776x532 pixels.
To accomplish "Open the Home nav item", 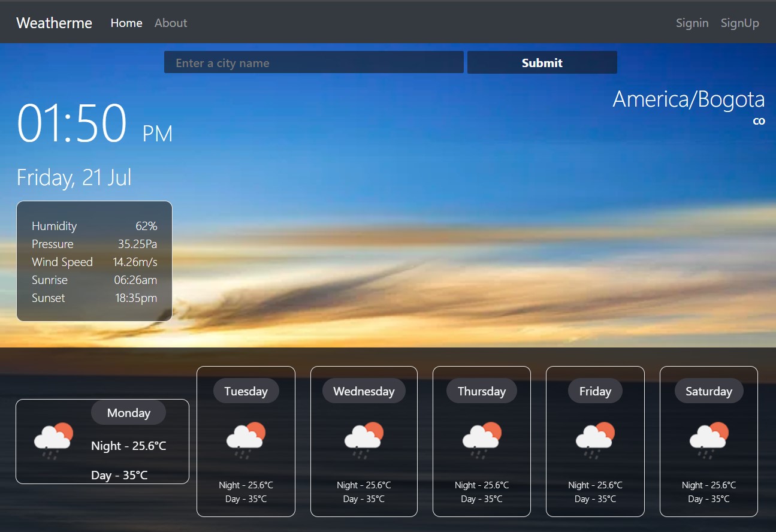I will (x=126, y=23).
